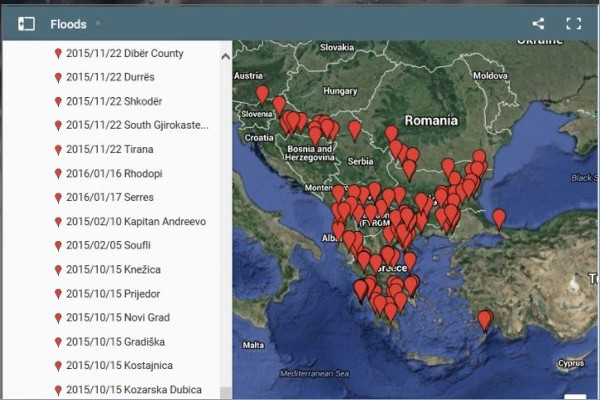Open fullscreen map view icon

[x=573, y=23]
